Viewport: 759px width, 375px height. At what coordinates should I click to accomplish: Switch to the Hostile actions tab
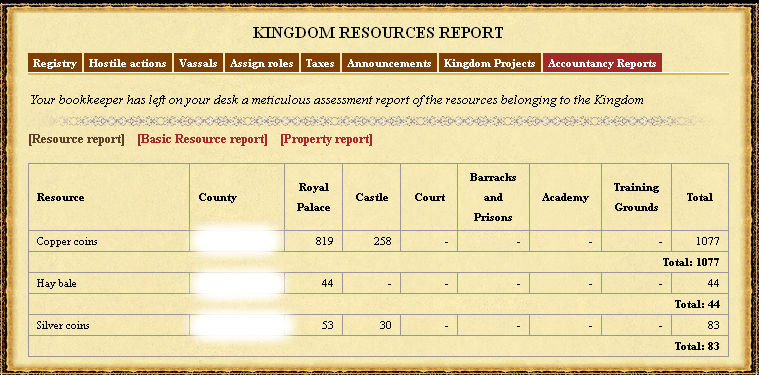[x=127, y=63]
